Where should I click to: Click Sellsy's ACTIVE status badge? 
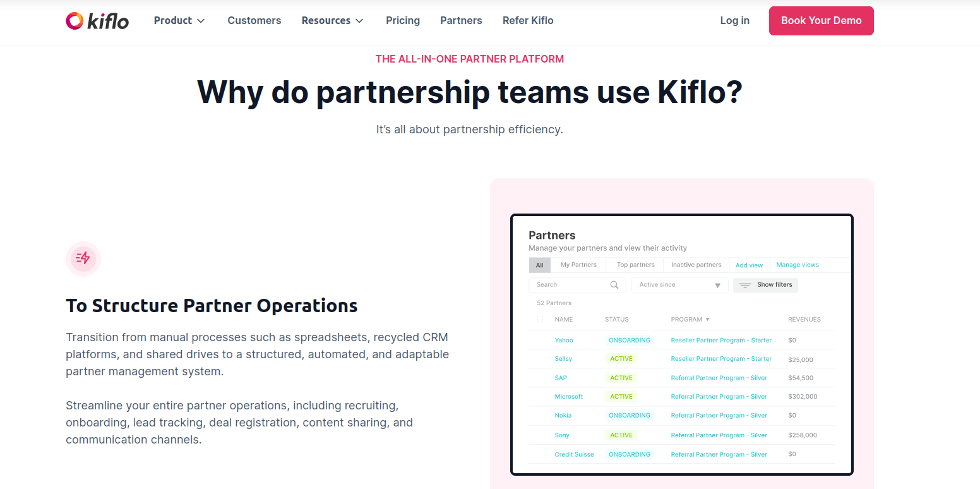coord(621,359)
